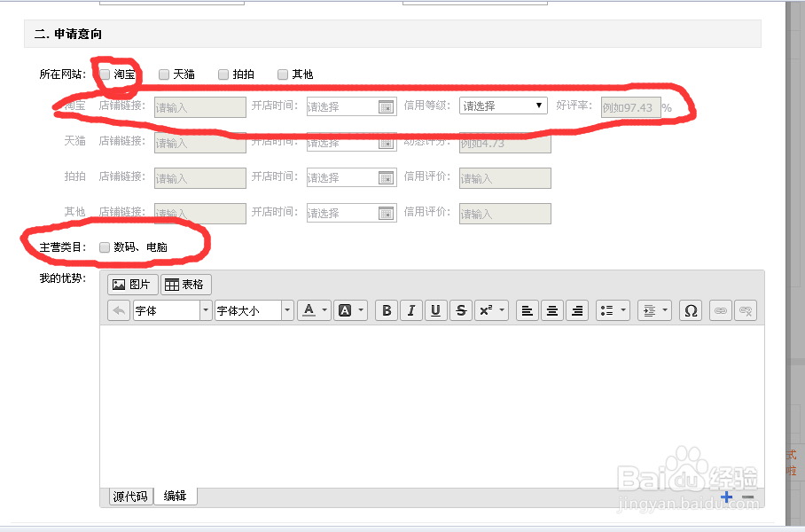Click the 淘宝 row 店铺链接 input
The width and height of the screenshot is (805, 532).
click(200, 107)
